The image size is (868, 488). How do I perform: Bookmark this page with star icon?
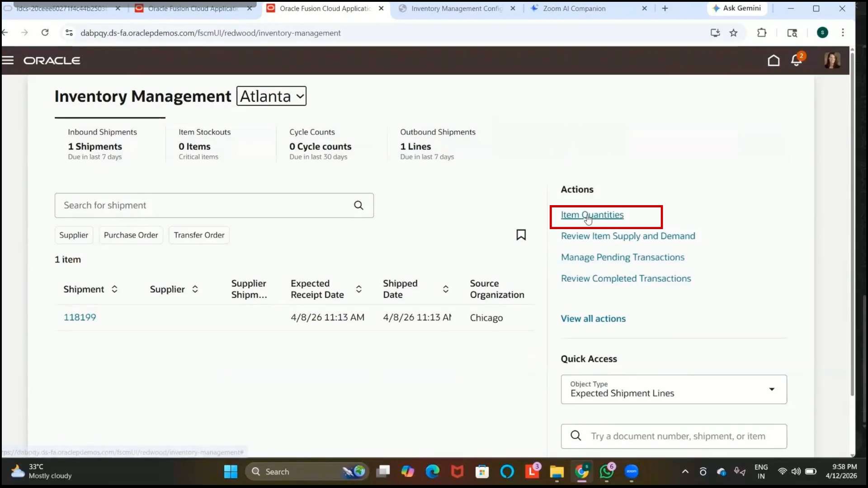click(733, 33)
